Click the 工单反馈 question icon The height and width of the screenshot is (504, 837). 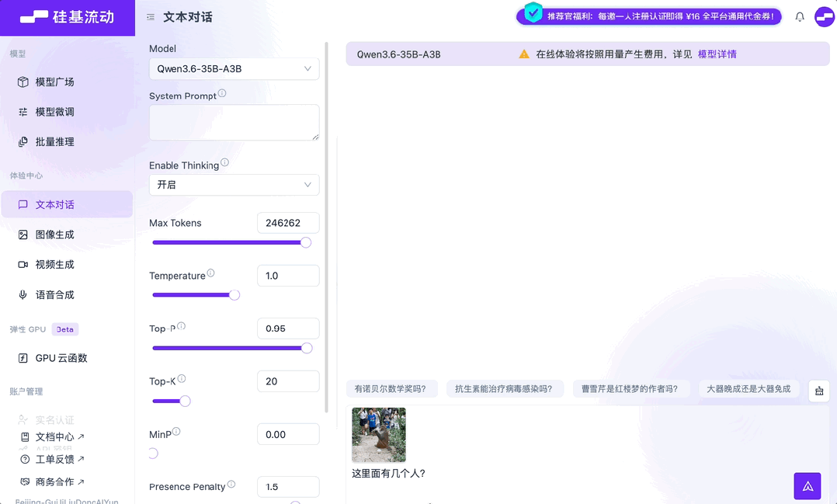[25, 459]
